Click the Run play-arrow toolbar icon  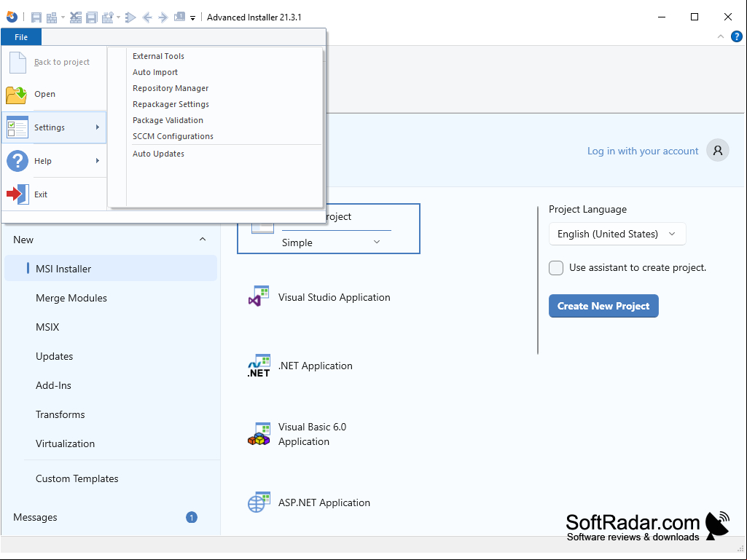pyautogui.click(x=130, y=17)
